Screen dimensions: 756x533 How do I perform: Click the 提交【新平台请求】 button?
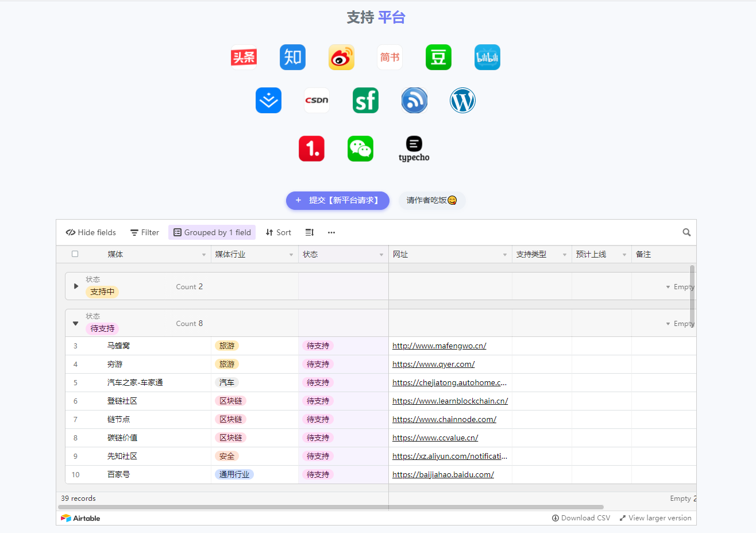338,201
